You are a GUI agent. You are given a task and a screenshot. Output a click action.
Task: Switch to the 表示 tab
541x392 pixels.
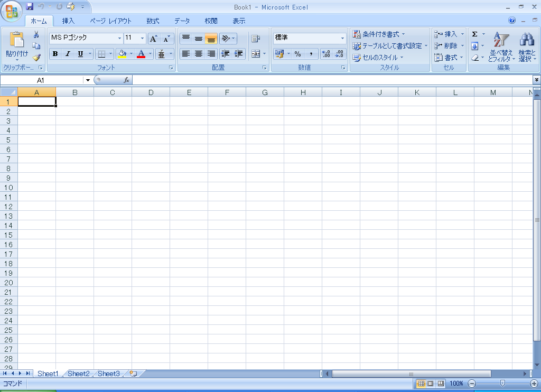point(239,21)
